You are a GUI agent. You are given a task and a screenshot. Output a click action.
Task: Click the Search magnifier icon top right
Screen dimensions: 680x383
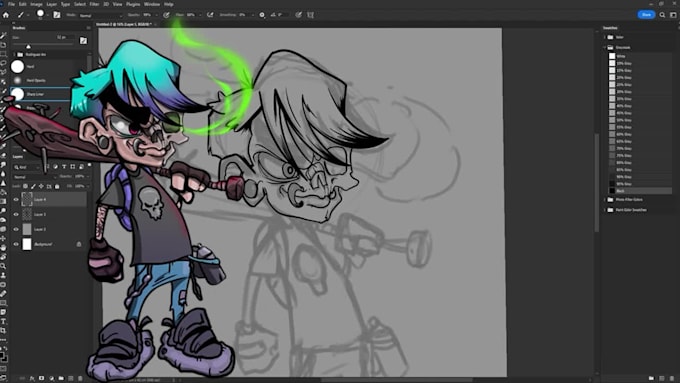[x=662, y=15]
